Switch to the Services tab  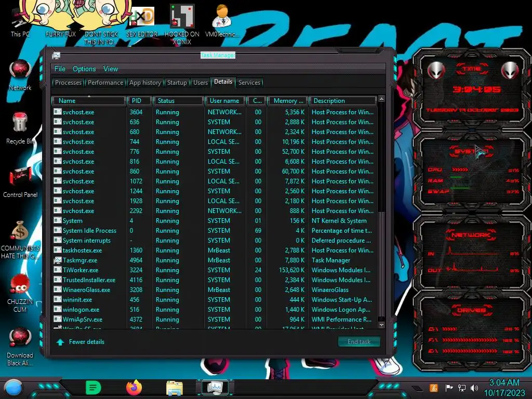point(249,83)
